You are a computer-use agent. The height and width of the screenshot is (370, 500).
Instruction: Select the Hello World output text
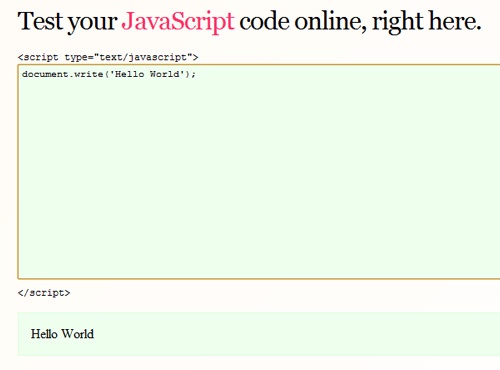click(62, 334)
